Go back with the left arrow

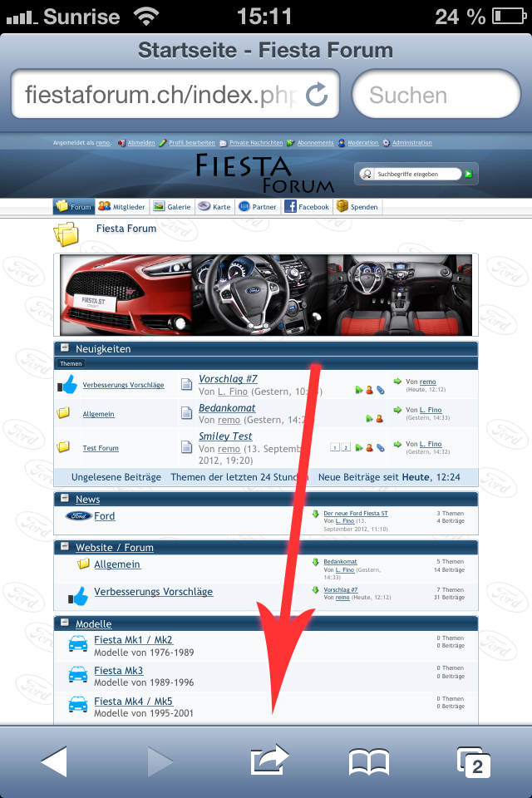click(x=54, y=761)
